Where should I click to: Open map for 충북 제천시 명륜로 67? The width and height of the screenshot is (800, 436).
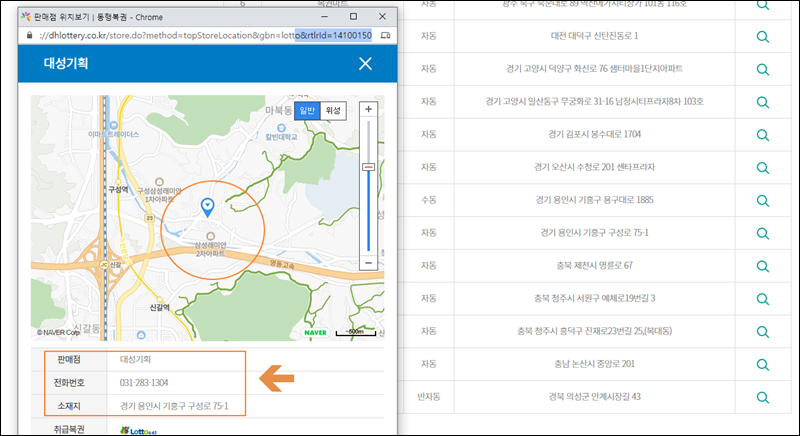[763, 266]
